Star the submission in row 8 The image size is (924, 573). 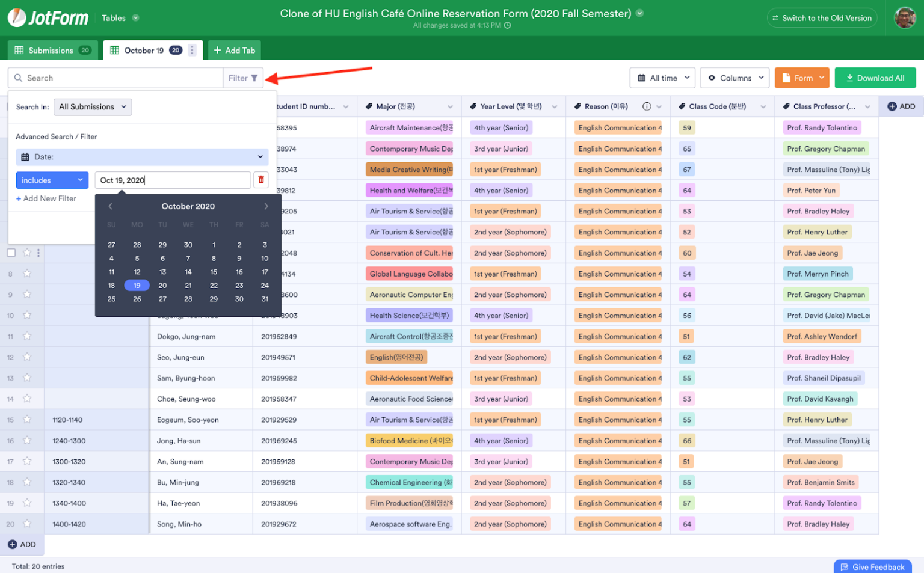click(x=26, y=274)
